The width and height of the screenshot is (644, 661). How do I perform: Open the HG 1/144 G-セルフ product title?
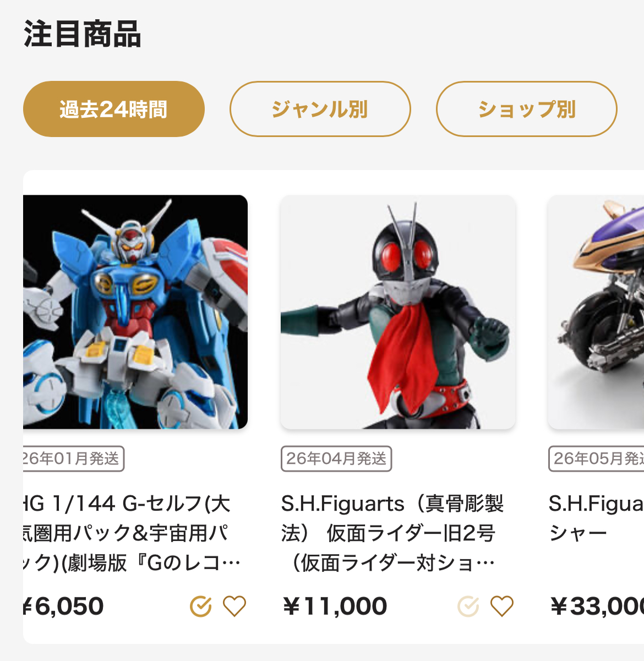pyautogui.click(x=132, y=533)
